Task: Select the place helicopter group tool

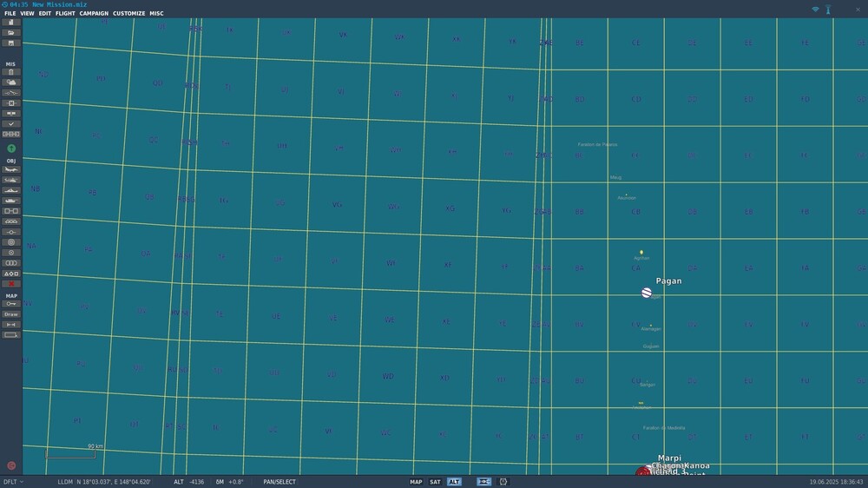Action: (11, 180)
